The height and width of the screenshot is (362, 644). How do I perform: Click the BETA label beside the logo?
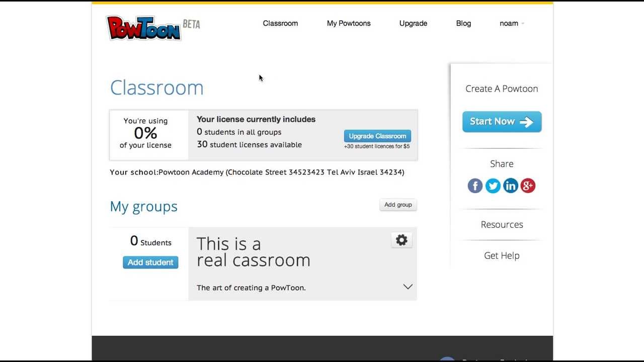pyautogui.click(x=191, y=24)
